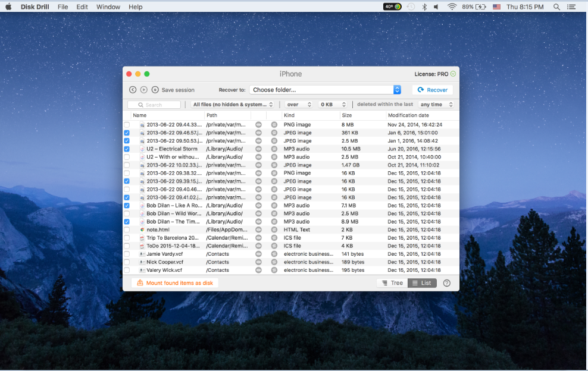The height and width of the screenshot is (371, 588).
Task: Open the Bluetooth menu bar icon
Action: click(424, 7)
